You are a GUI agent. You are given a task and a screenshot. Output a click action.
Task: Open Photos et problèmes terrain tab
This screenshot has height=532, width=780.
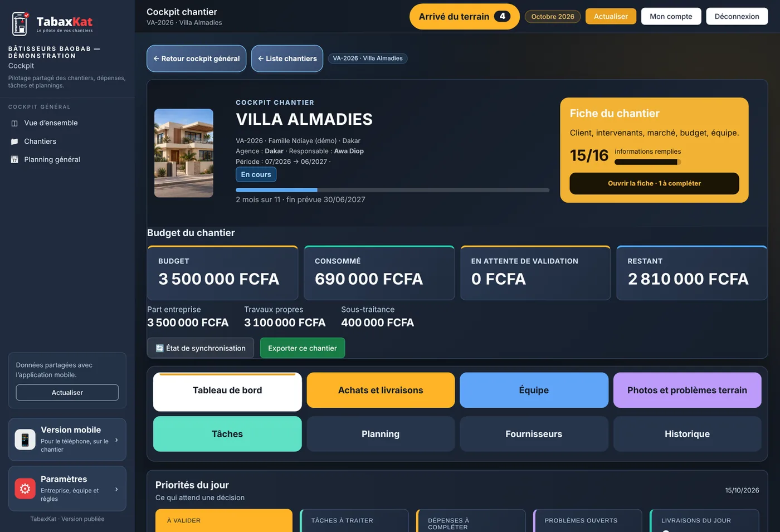click(687, 391)
